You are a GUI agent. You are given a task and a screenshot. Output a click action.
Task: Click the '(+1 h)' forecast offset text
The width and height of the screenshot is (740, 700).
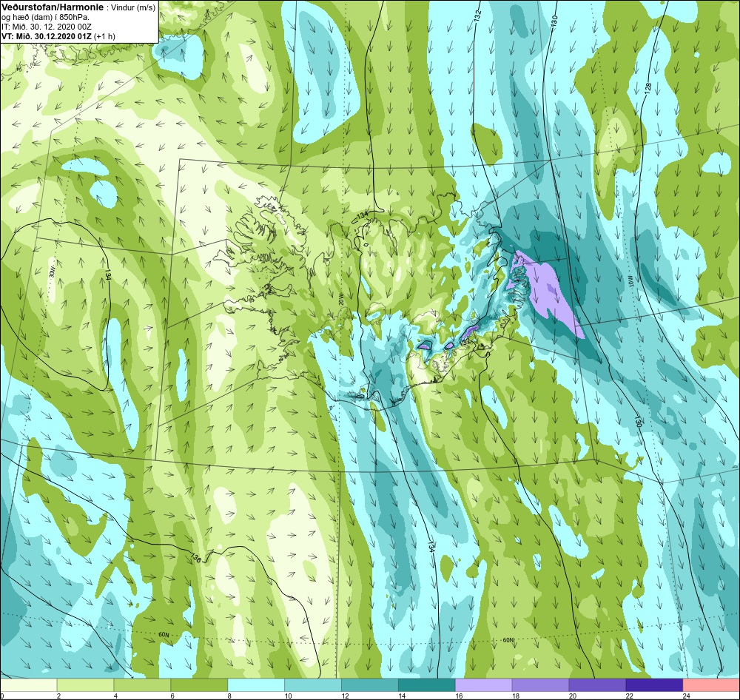pos(105,36)
